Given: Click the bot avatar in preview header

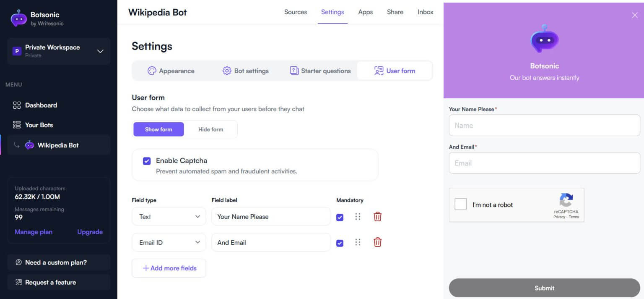Looking at the screenshot, I should (x=544, y=39).
